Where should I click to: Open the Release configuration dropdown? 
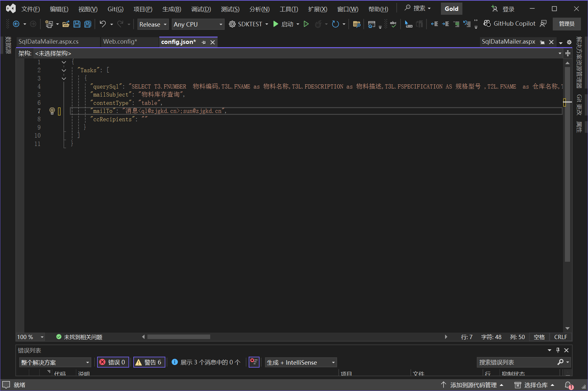153,24
